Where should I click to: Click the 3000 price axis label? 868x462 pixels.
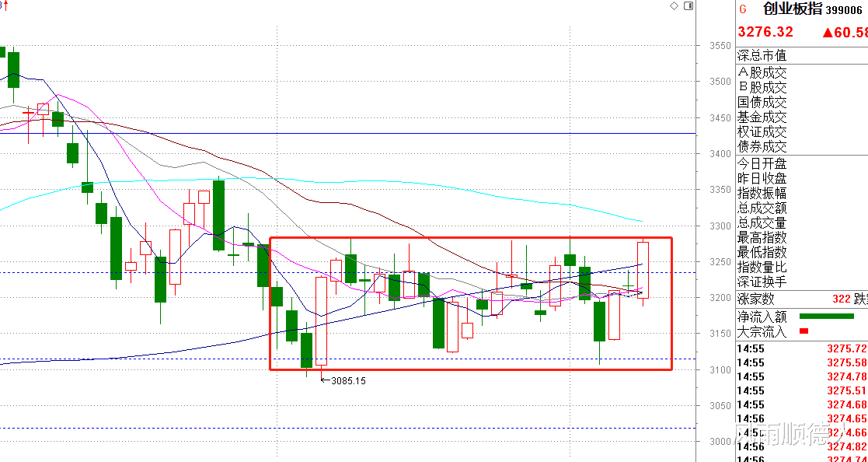click(x=720, y=442)
